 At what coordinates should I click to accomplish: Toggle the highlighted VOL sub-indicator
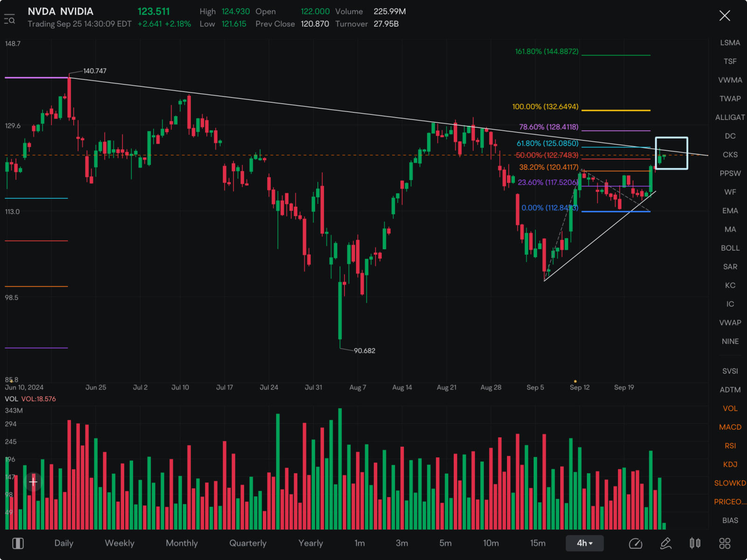(x=730, y=409)
